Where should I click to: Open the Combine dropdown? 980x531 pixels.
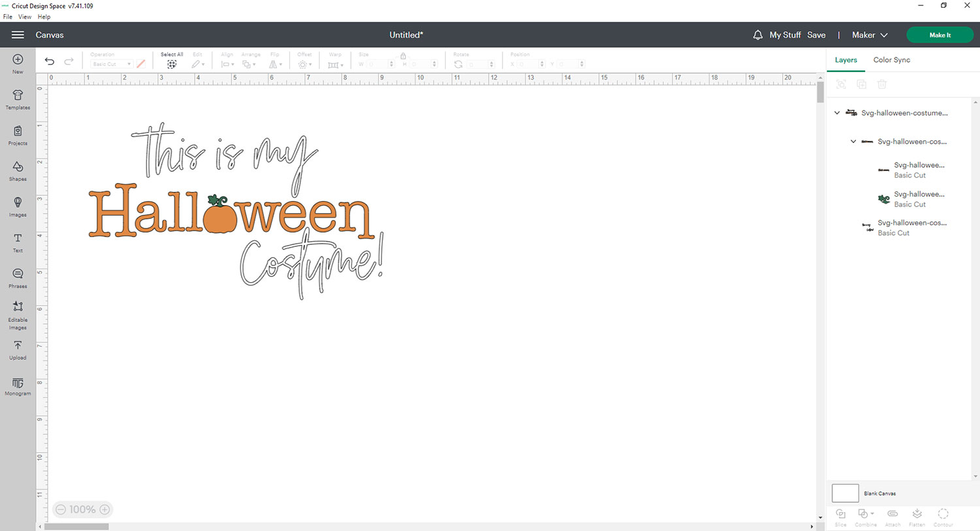(x=866, y=517)
